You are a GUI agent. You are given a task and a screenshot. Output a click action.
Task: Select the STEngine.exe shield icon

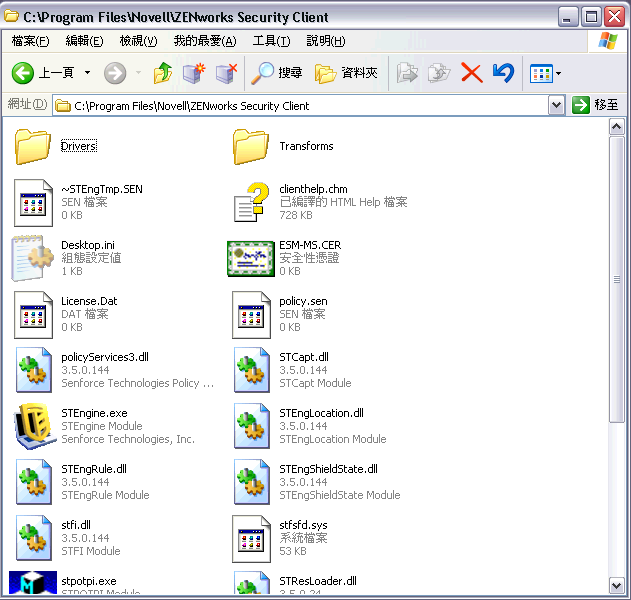tap(34, 427)
